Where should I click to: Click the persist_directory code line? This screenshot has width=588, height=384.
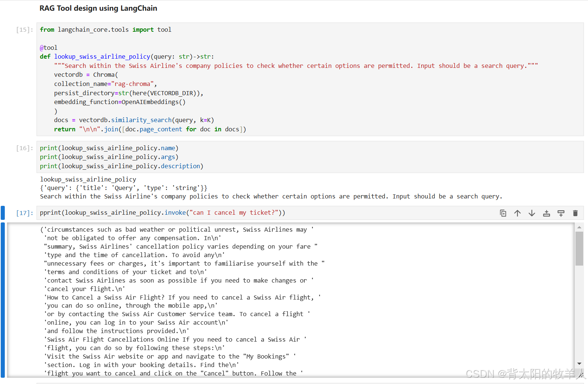click(129, 93)
